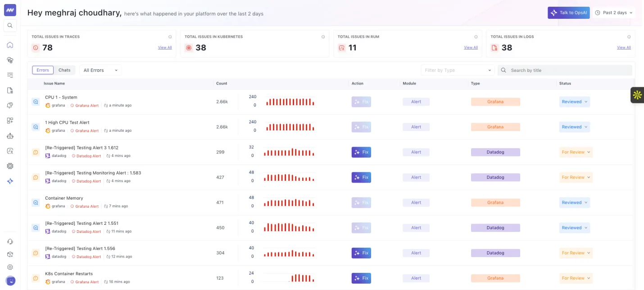This screenshot has height=290, width=644.
Task: Click the yellow asterisk widget on the right edge
Action: tap(637, 95)
